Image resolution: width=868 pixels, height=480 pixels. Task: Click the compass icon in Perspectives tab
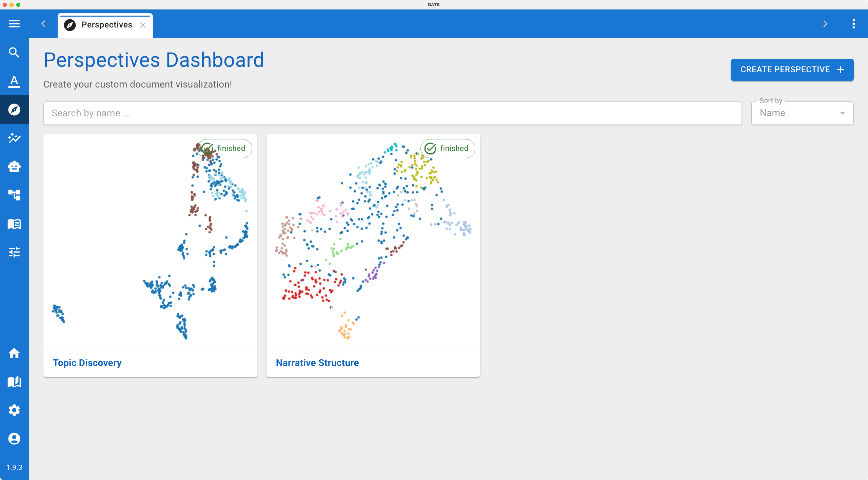70,25
